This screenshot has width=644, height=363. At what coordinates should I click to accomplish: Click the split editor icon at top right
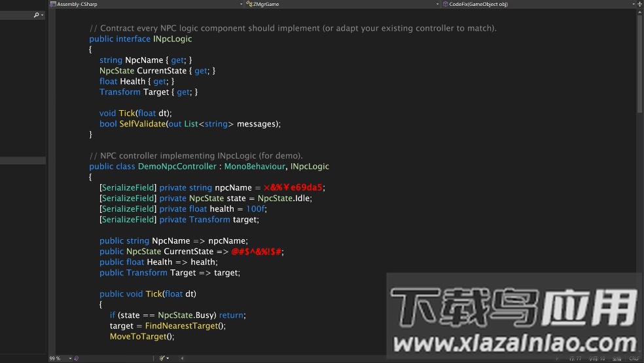pos(640,4)
